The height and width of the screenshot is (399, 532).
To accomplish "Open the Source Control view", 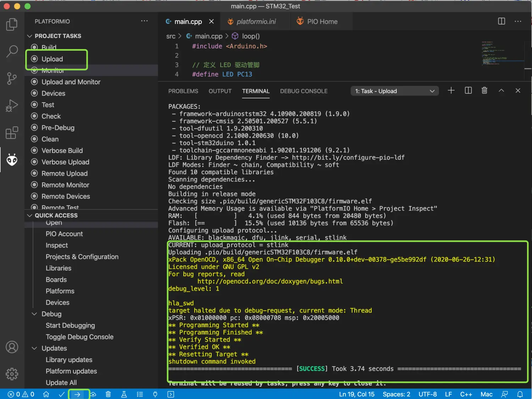I will pos(12,78).
